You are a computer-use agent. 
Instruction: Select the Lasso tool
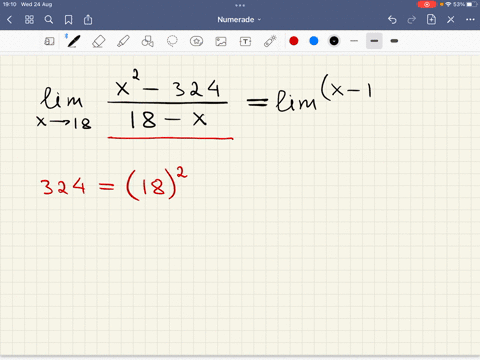172,41
